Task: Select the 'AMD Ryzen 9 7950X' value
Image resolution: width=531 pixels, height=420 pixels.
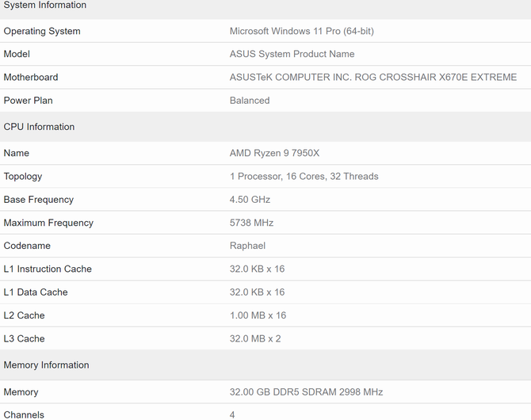Action: coord(275,153)
